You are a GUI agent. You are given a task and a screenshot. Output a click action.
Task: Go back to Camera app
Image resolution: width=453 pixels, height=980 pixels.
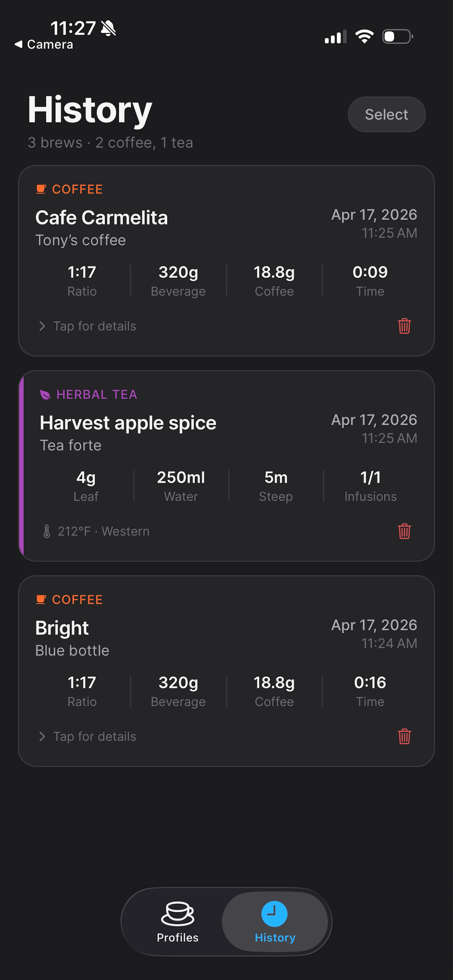point(44,44)
